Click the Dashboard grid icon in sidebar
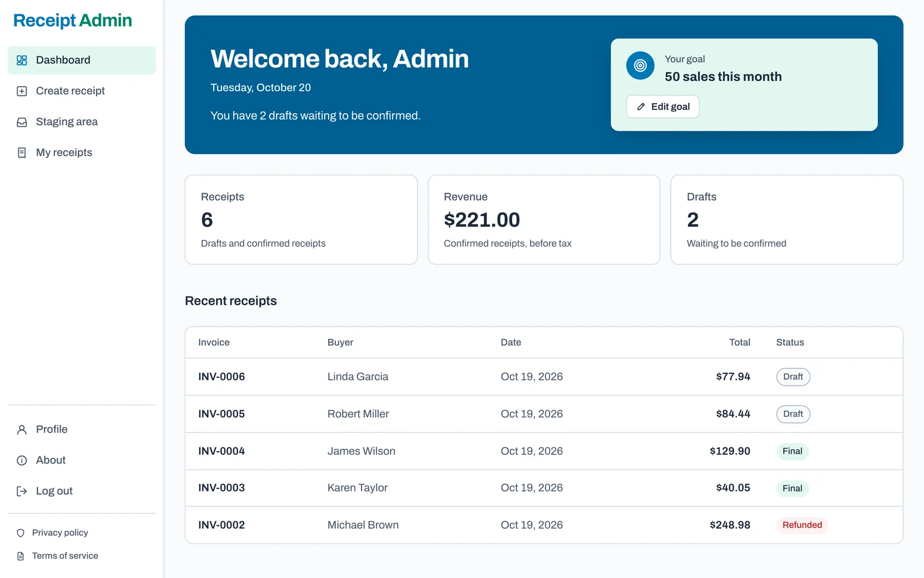Viewport: 924px width, 578px height. 22,60
